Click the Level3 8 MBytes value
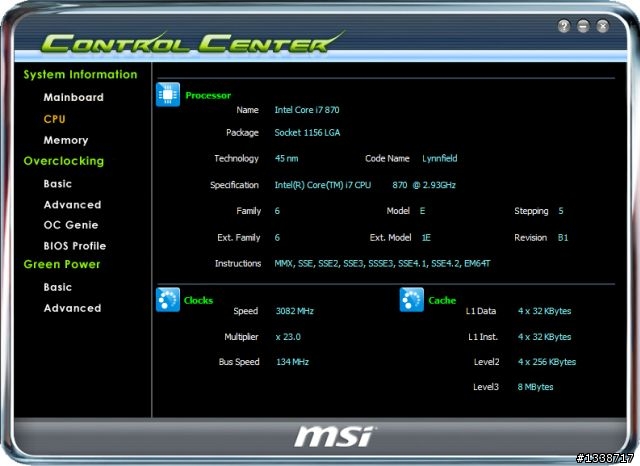The image size is (640, 466). 536,387
